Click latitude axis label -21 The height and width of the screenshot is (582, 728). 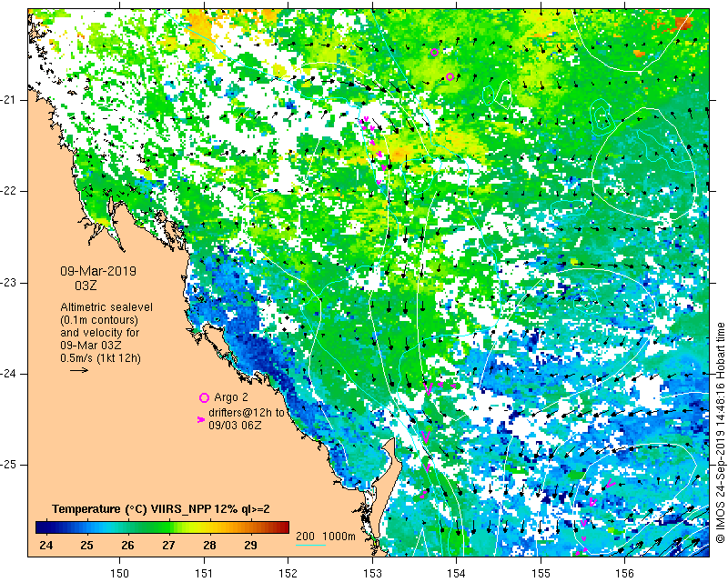coord(9,99)
